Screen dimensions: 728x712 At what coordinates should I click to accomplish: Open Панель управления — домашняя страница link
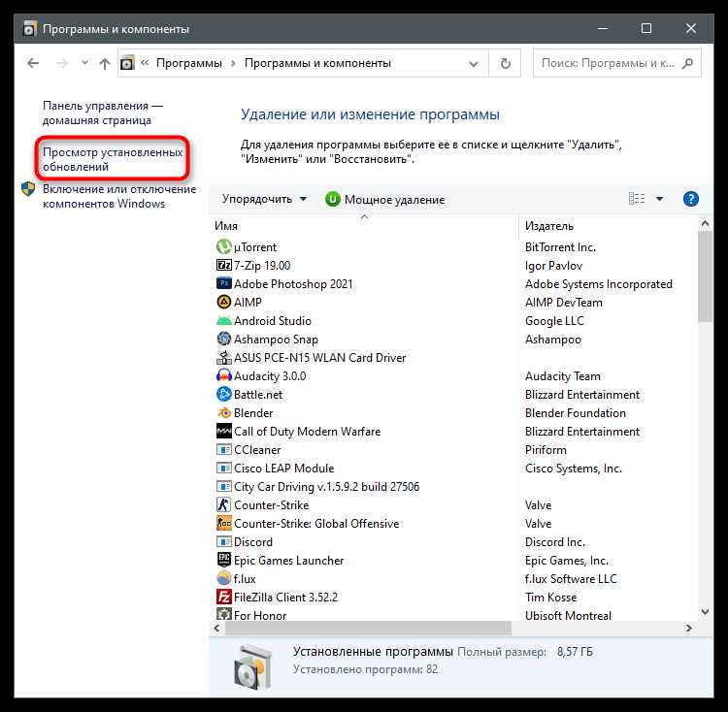point(103,113)
